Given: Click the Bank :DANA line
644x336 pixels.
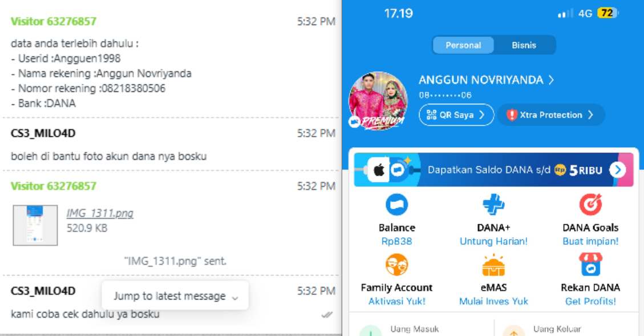Looking at the screenshot, I should 43,103.
